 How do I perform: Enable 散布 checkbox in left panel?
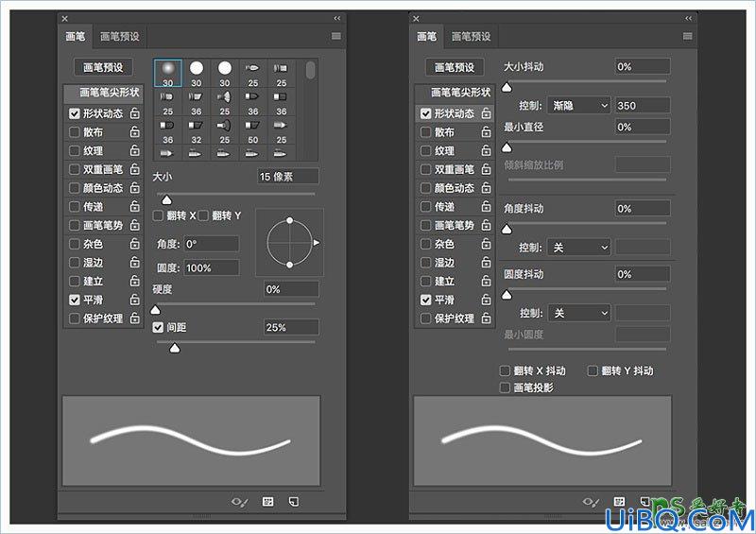click(x=75, y=131)
